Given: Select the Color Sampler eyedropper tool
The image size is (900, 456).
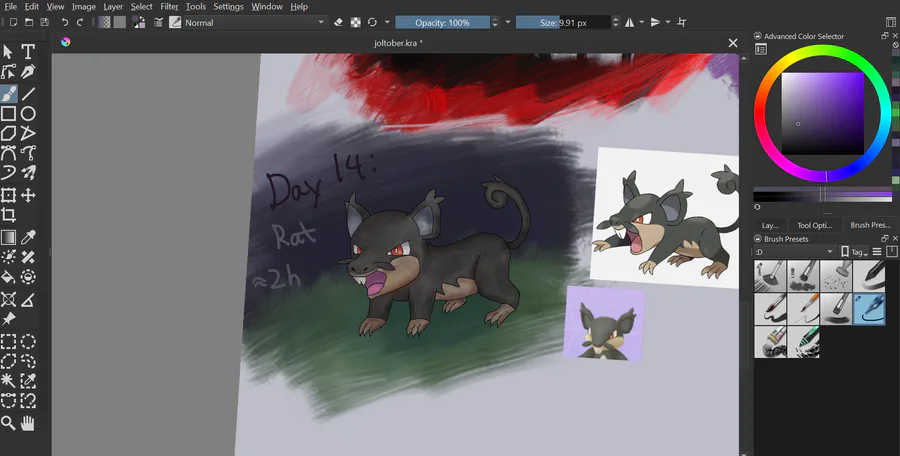Looking at the screenshot, I should (x=28, y=237).
